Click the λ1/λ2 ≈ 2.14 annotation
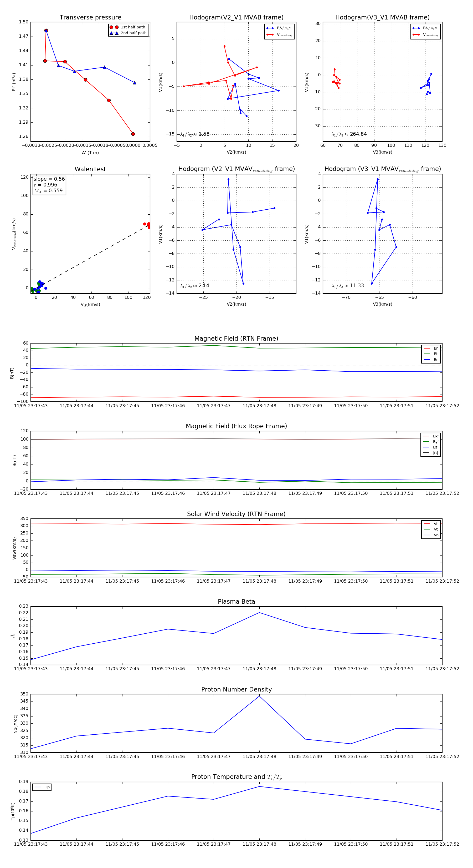 pyautogui.click(x=194, y=286)
